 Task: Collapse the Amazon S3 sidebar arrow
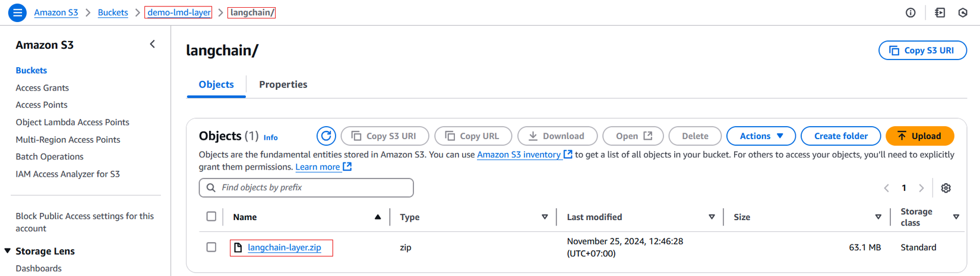pos(153,44)
